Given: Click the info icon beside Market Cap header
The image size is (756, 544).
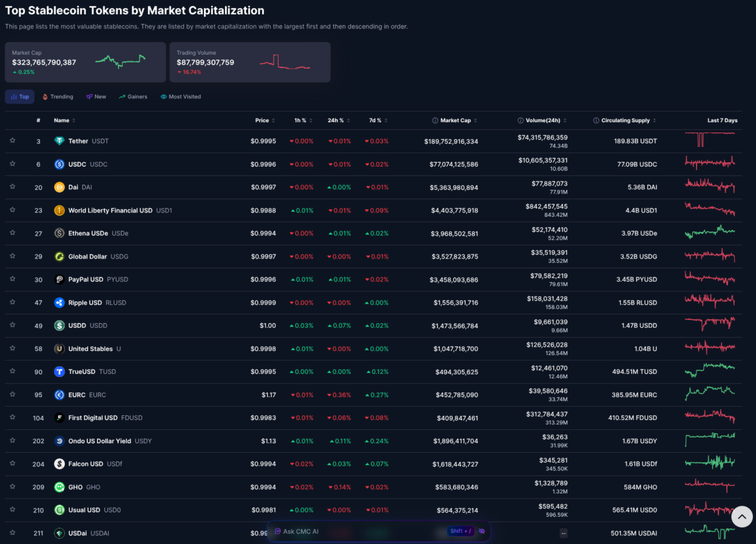Looking at the screenshot, I should point(435,120).
